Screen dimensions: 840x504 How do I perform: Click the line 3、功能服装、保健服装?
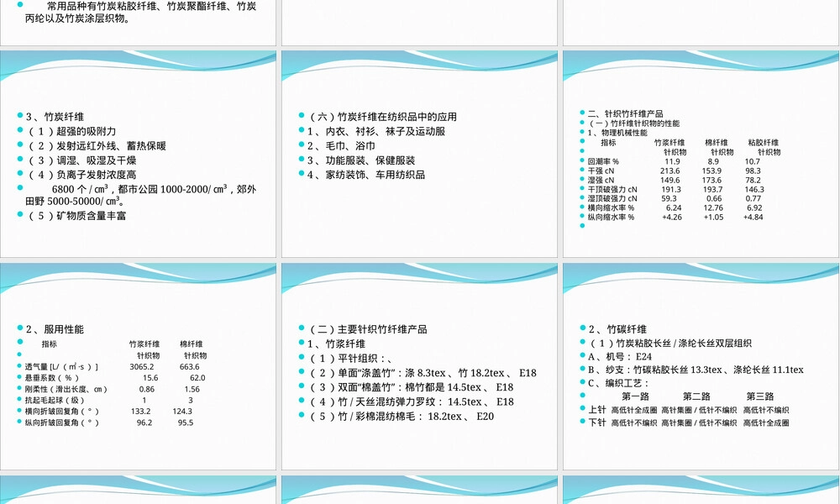coord(361,160)
